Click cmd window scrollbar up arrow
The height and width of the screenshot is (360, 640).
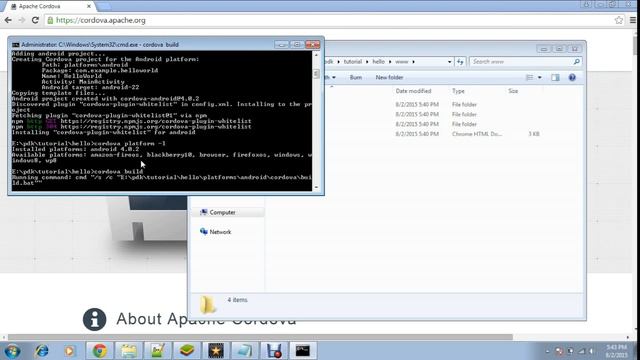pyautogui.click(x=316, y=54)
